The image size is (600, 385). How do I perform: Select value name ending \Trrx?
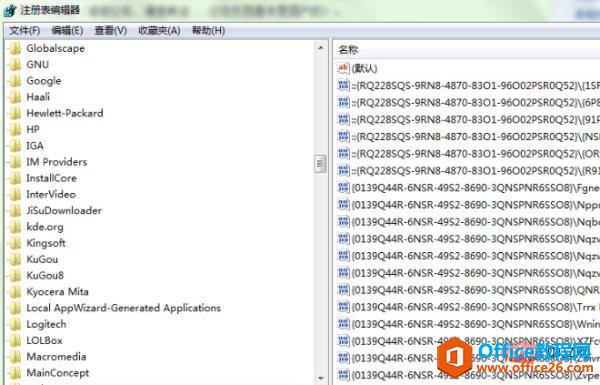tap(475, 307)
